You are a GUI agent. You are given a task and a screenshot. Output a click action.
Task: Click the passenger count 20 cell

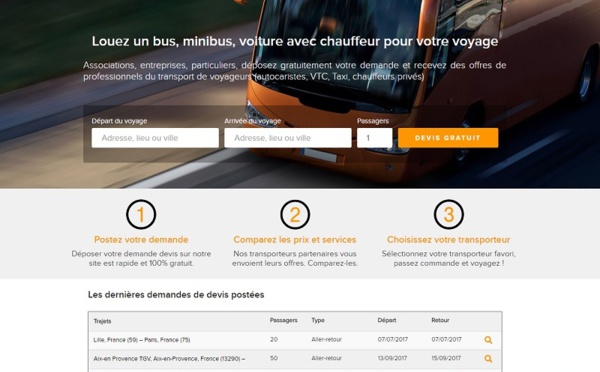(274, 339)
